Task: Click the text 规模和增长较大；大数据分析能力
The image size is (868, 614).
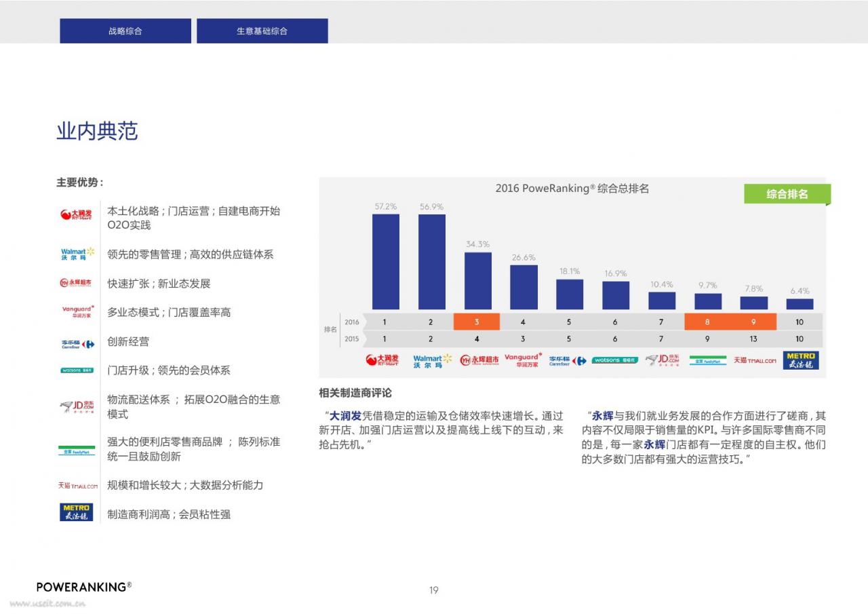Action: pos(185,485)
